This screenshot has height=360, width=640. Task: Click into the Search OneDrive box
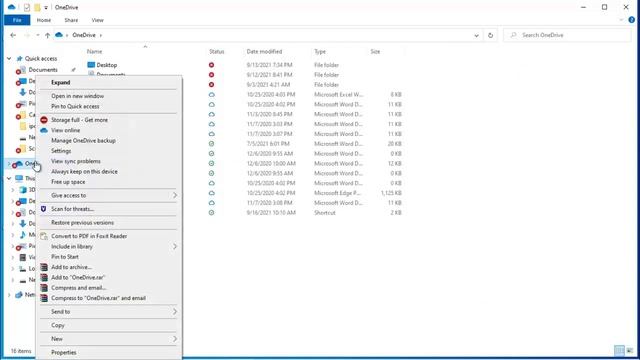point(567,35)
